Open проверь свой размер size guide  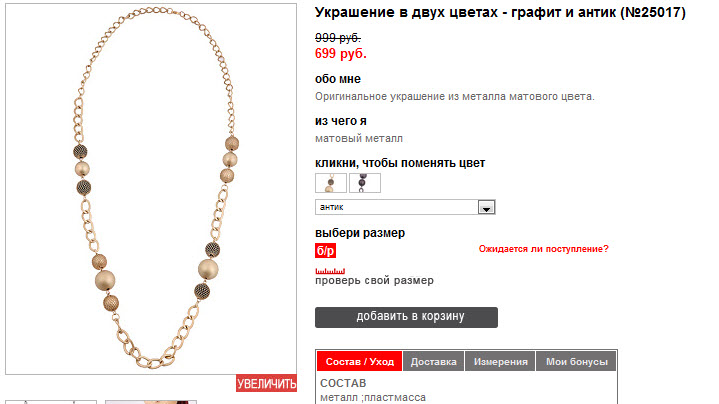pos(374,280)
